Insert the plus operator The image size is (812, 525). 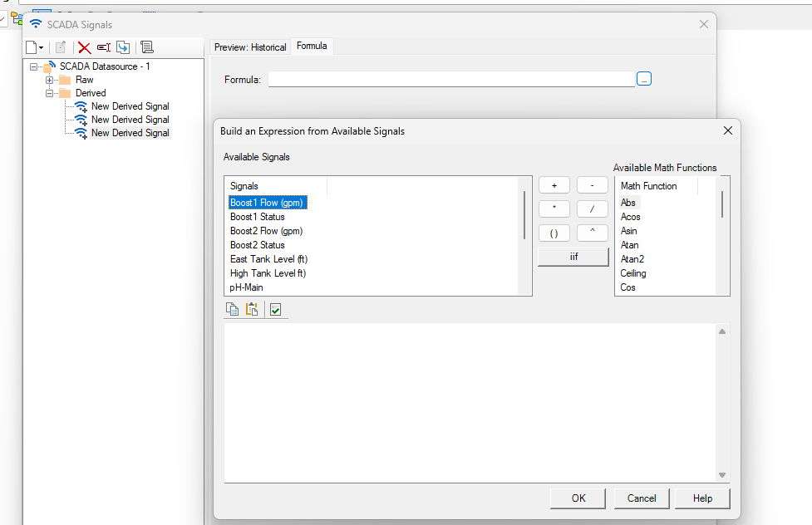(x=554, y=185)
